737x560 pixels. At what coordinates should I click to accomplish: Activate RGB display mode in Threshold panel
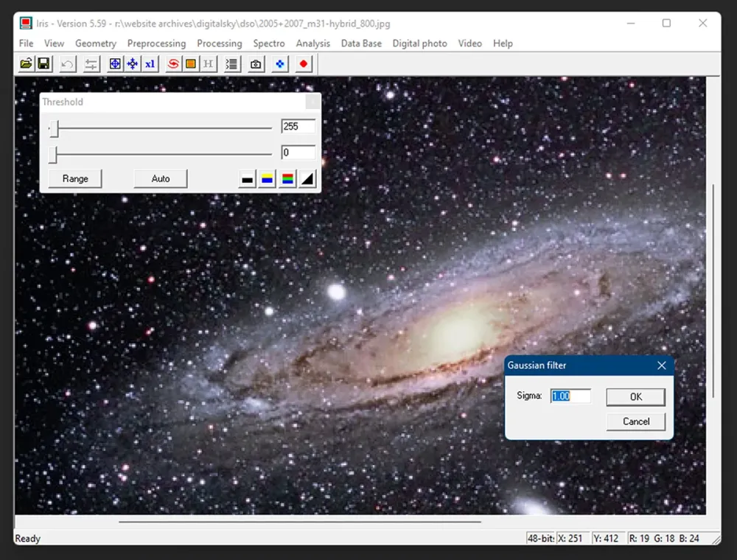[x=286, y=178]
